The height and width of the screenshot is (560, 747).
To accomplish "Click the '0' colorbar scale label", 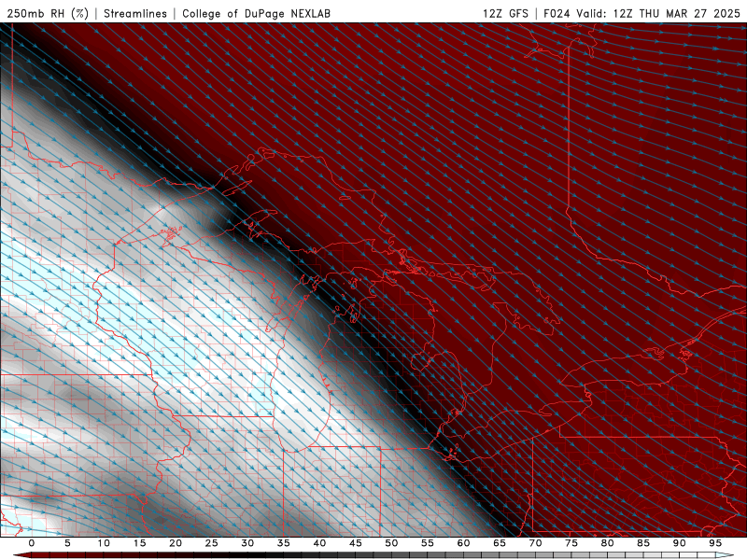I will pyautogui.click(x=32, y=543).
